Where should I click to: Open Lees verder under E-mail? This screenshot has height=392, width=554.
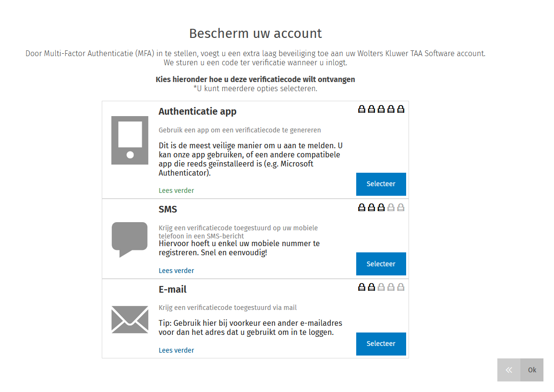[x=176, y=350]
